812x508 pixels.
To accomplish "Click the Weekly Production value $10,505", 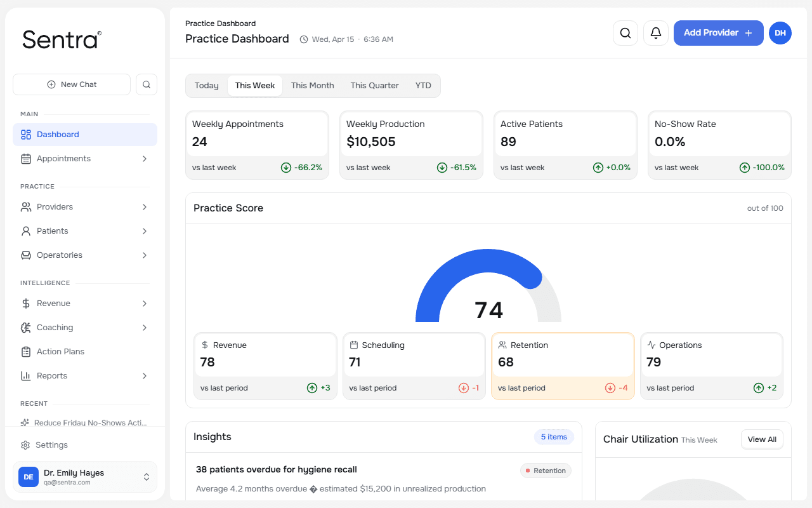I will tap(371, 142).
